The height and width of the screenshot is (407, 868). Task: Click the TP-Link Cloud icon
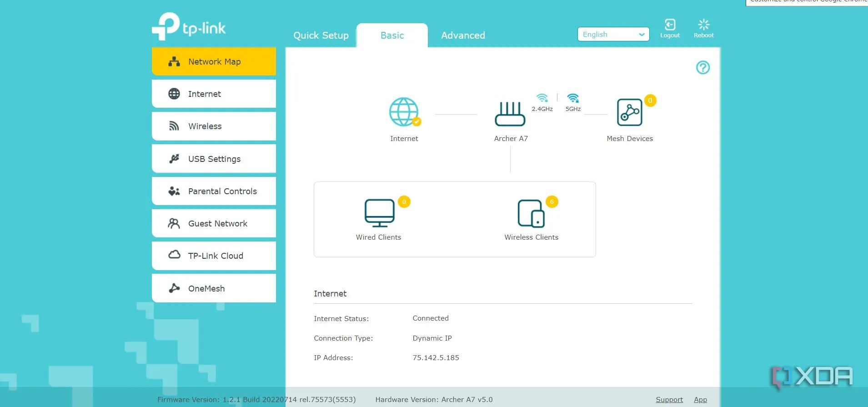point(175,255)
